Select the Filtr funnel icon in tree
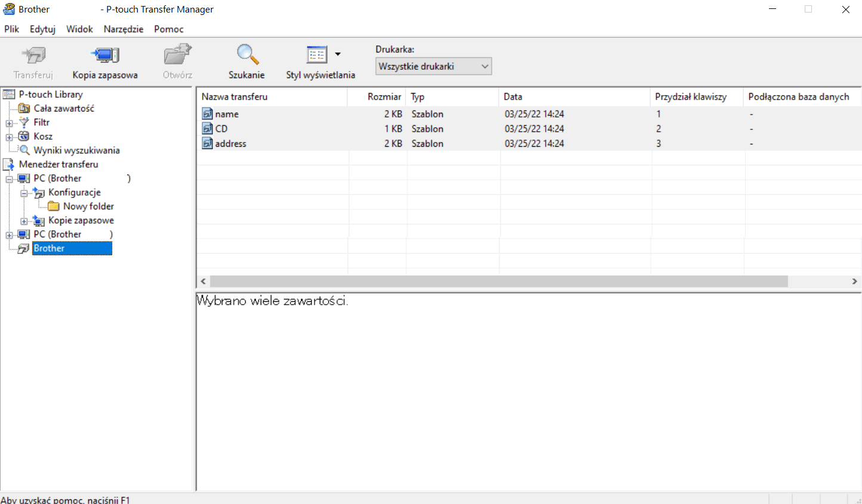Viewport: 862px width, 504px height. pyautogui.click(x=24, y=122)
